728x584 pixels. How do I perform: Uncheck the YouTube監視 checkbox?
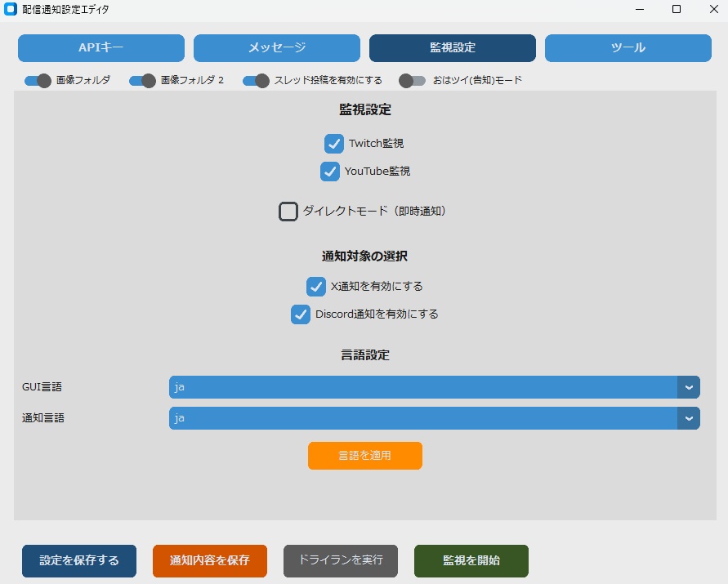click(x=330, y=172)
